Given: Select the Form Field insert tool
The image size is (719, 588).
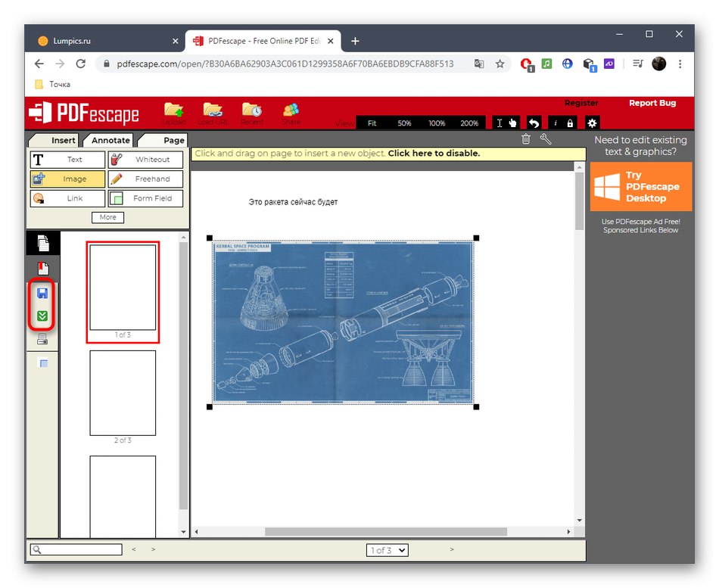Looking at the screenshot, I should click(x=145, y=198).
